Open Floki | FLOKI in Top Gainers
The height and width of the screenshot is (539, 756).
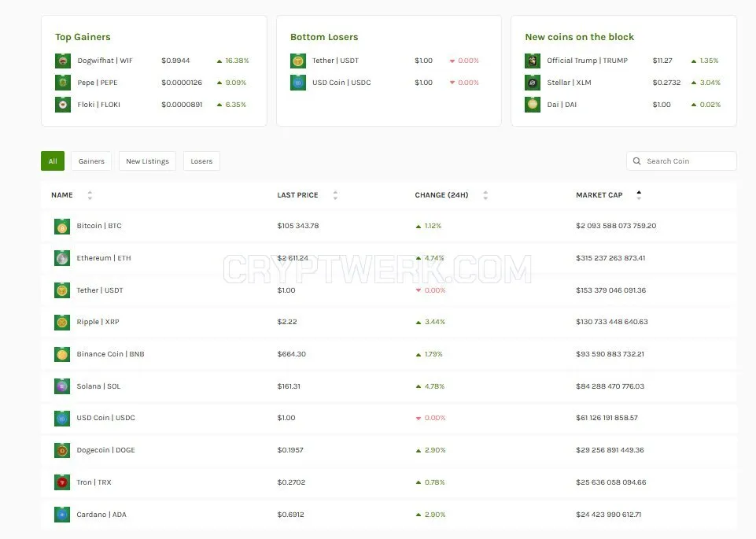click(99, 104)
